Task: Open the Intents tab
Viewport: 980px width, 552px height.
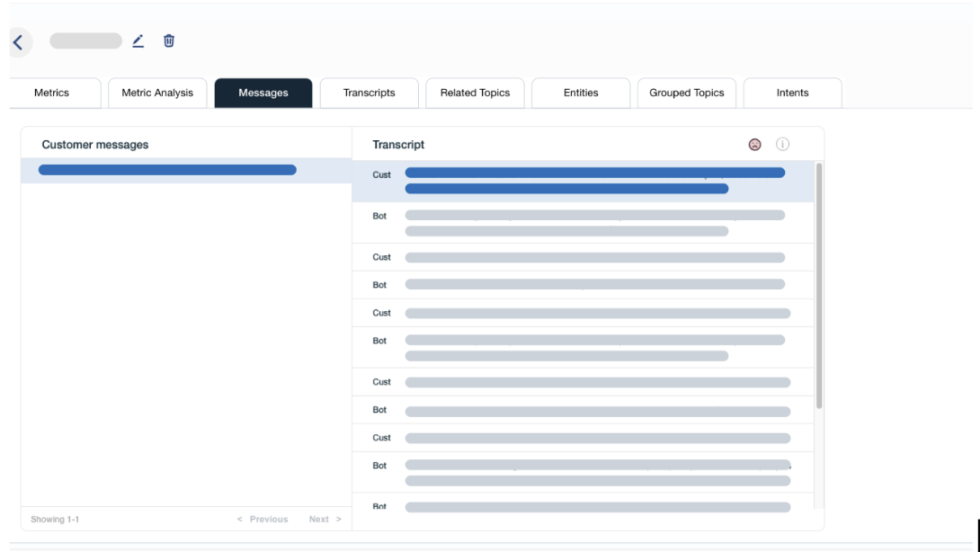Action: (x=792, y=93)
